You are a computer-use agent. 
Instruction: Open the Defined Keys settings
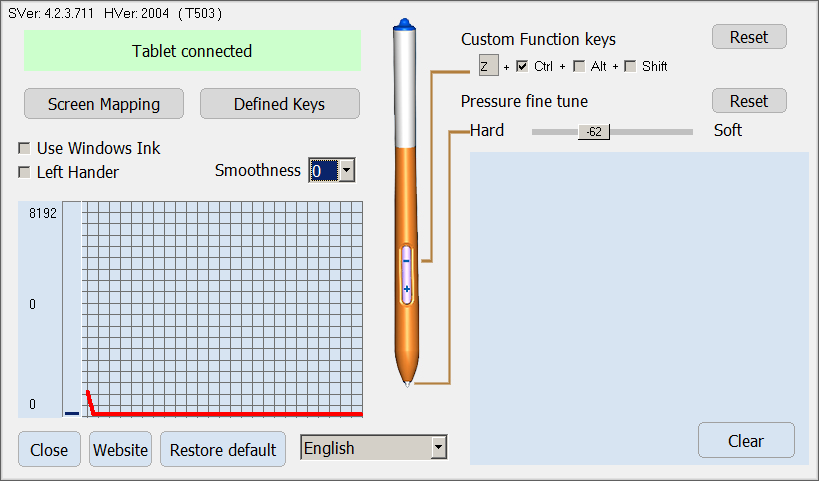[279, 104]
